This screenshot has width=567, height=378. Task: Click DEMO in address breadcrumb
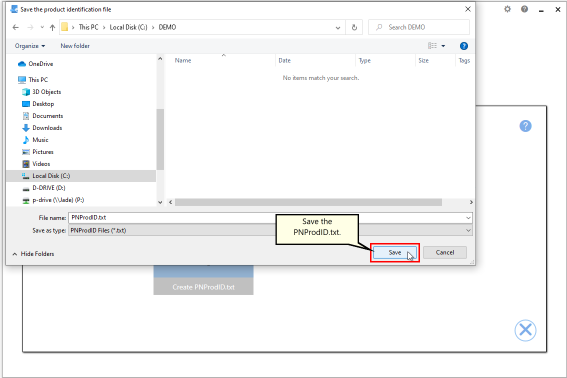point(167,27)
